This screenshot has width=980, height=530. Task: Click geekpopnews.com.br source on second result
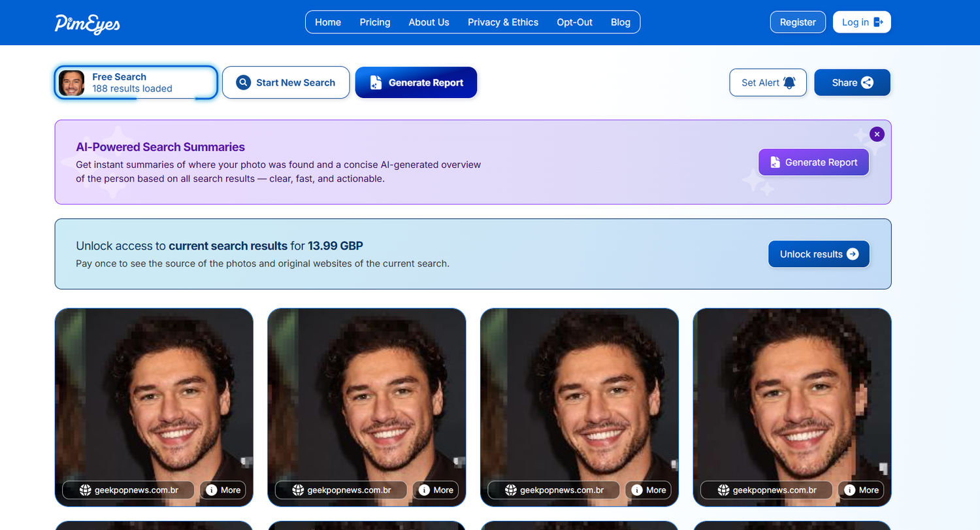[x=341, y=490]
